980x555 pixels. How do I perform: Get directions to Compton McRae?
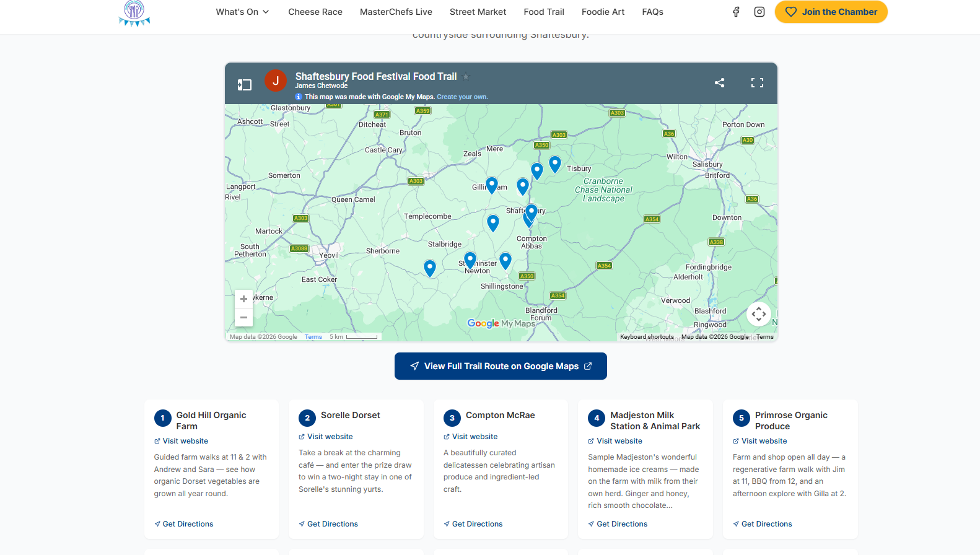click(473, 524)
